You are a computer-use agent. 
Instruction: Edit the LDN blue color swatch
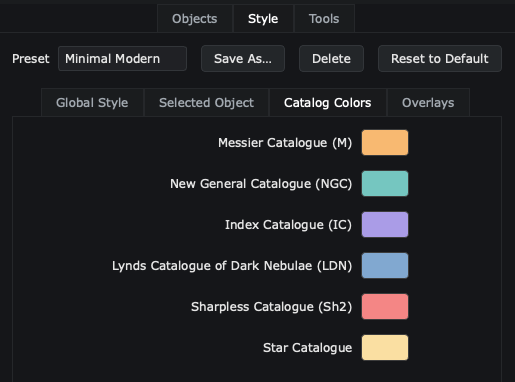[385, 266]
